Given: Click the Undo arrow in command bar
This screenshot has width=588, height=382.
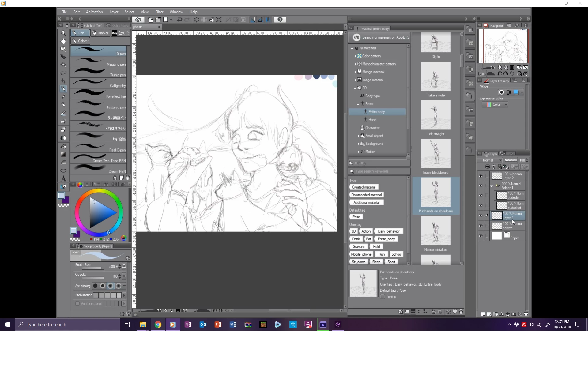Looking at the screenshot, I should [x=179, y=20].
